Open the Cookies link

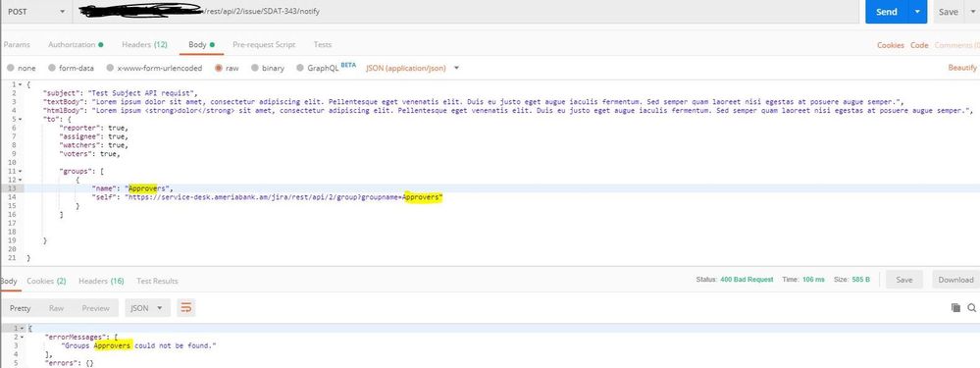(x=890, y=45)
